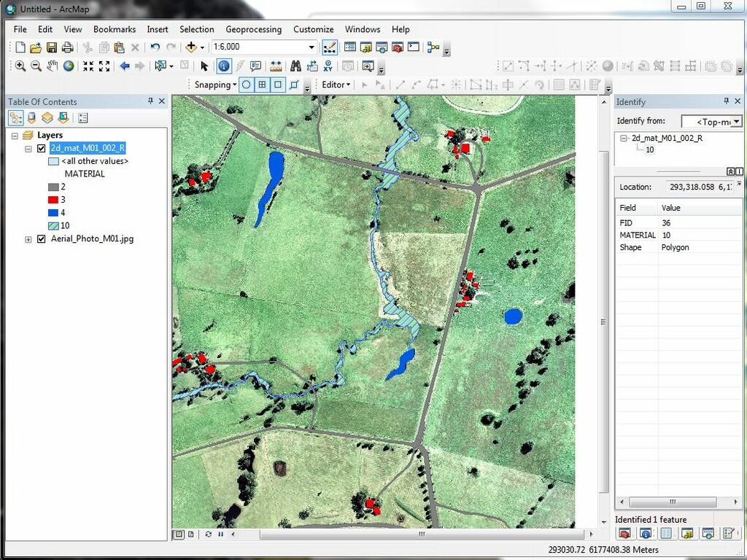Expand the Aerial_Photo_M01.jpg layer tree
This screenshot has height=560, width=747.
click(x=28, y=239)
